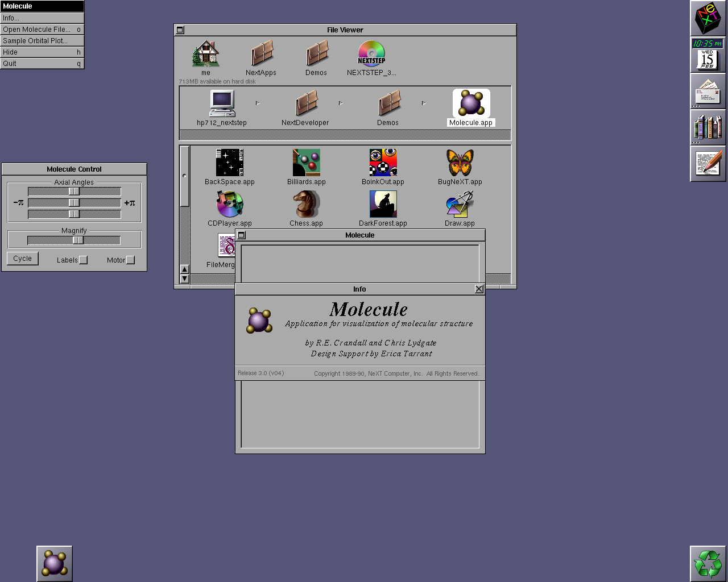Open the Edit notepad dock icon
Image resolution: width=728 pixels, height=582 pixels.
[x=708, y=164]
